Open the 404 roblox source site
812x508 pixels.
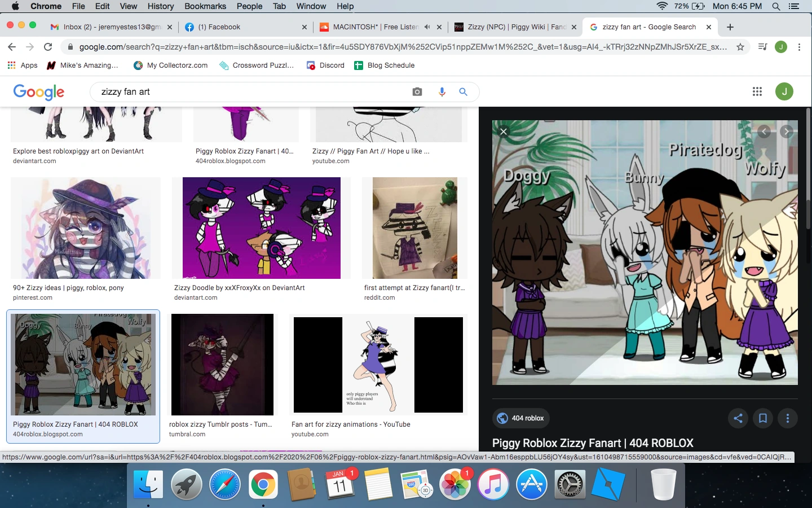point(520,418)
